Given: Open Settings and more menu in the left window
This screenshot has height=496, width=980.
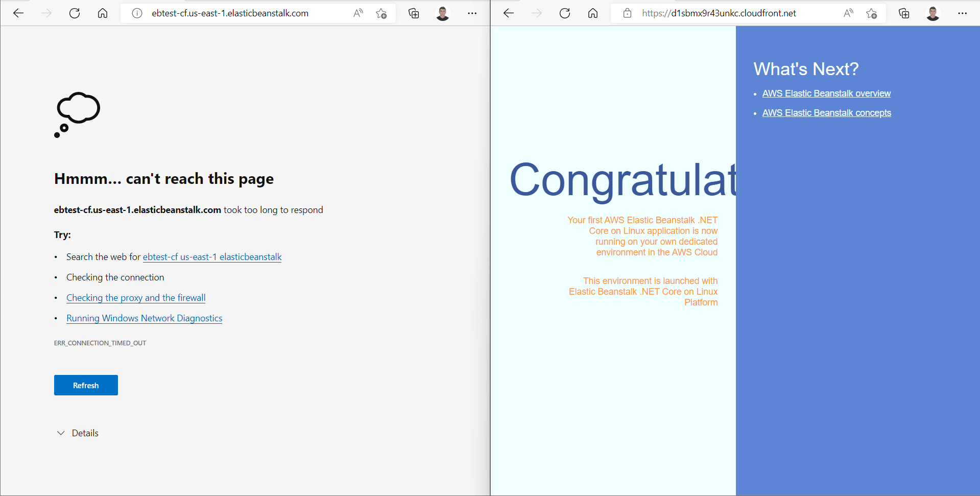Looking at the screenshot, I should 472,13.
